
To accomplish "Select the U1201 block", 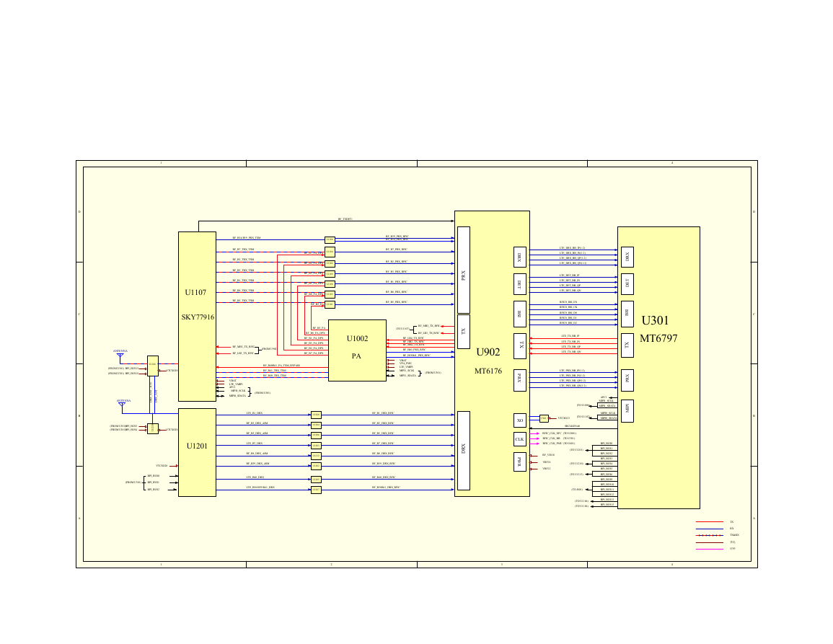I will pos(197,452).
